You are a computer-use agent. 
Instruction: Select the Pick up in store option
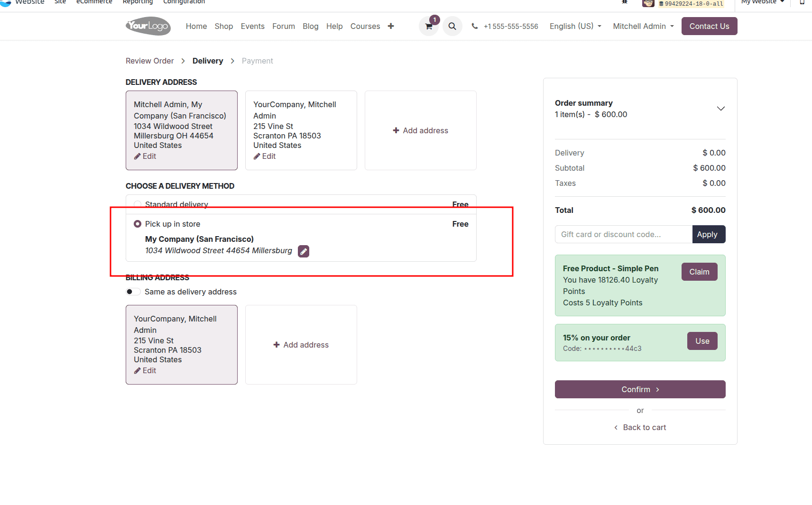(x=138, y=223)
